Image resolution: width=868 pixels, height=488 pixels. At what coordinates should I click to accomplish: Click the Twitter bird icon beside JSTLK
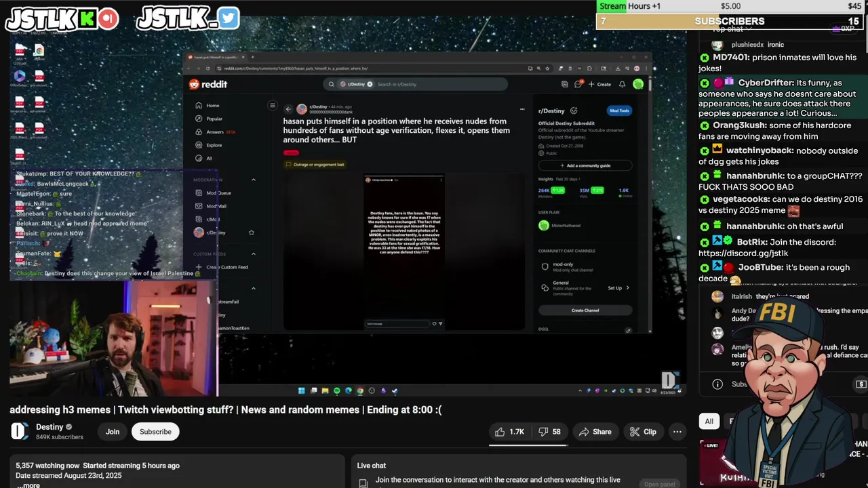(x=229, y=18)
